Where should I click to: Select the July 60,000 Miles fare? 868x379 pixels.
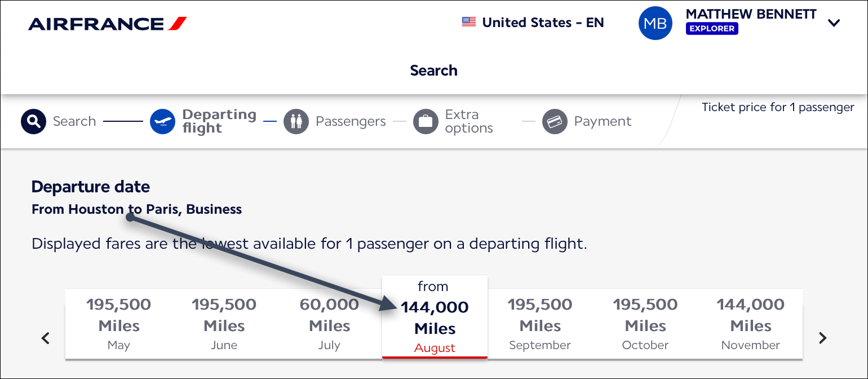(x=329, y=324)
